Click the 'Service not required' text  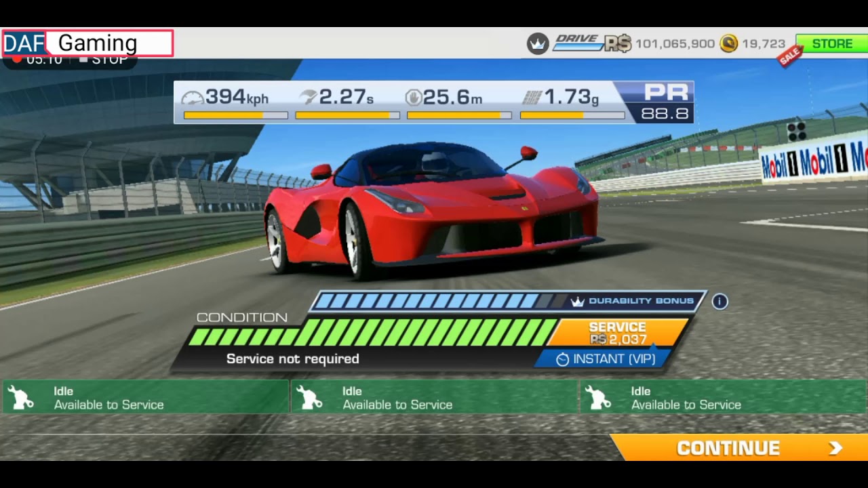pyautogui.click(x=292, y=359)
